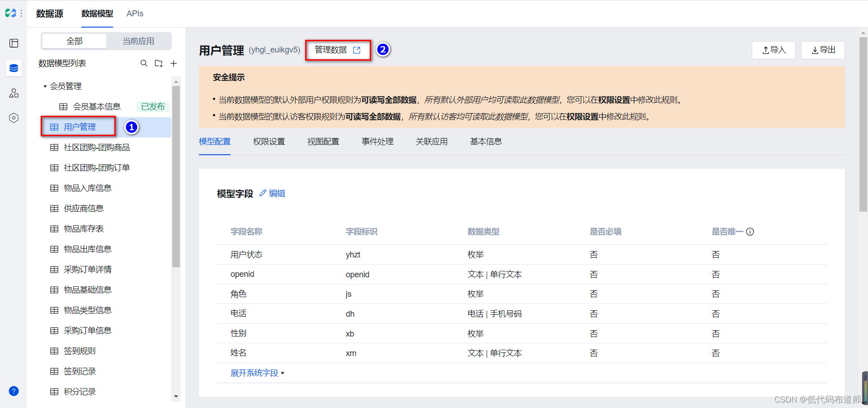Click the model list scrollbar up arrow
This screenshot has width=868, height=408.
click(176, 81)
